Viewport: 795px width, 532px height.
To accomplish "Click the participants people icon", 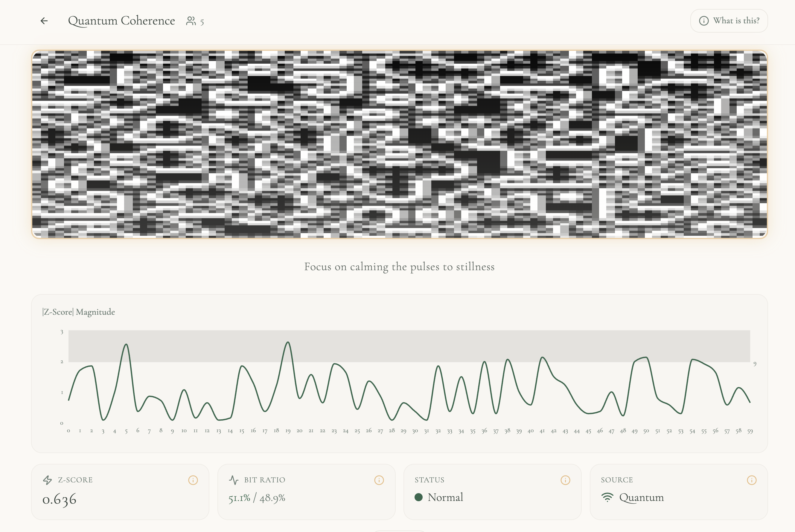I will (191, 21).
